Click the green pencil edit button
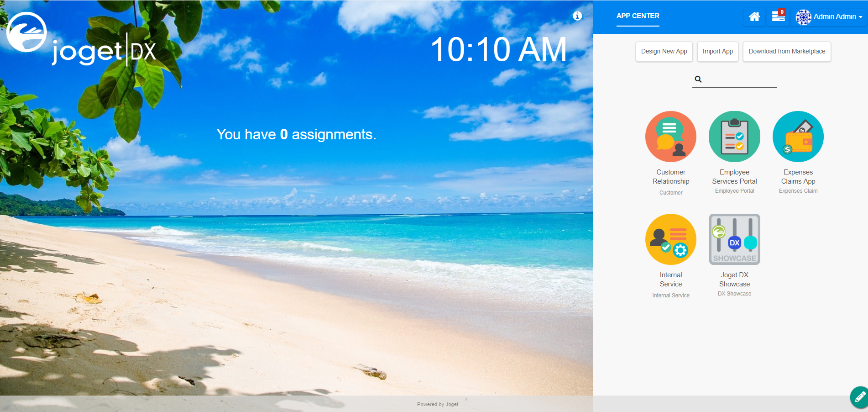868x412 pixels. 859,397
